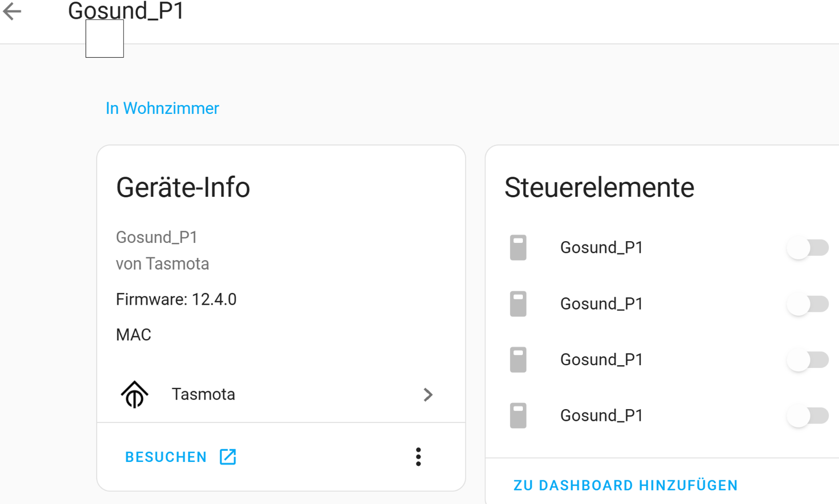Click the third Gosund_P1 switch icon

(x=518, y=359)
